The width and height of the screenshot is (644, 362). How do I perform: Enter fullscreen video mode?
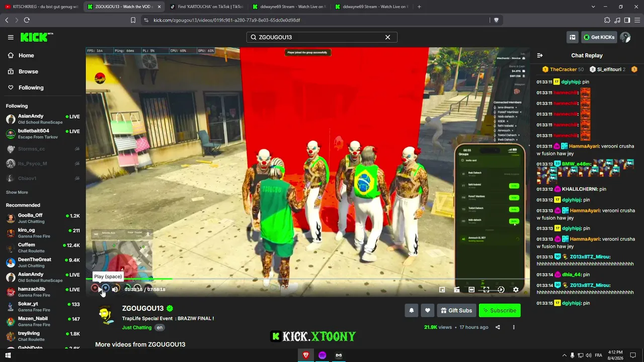coord(486,290)
